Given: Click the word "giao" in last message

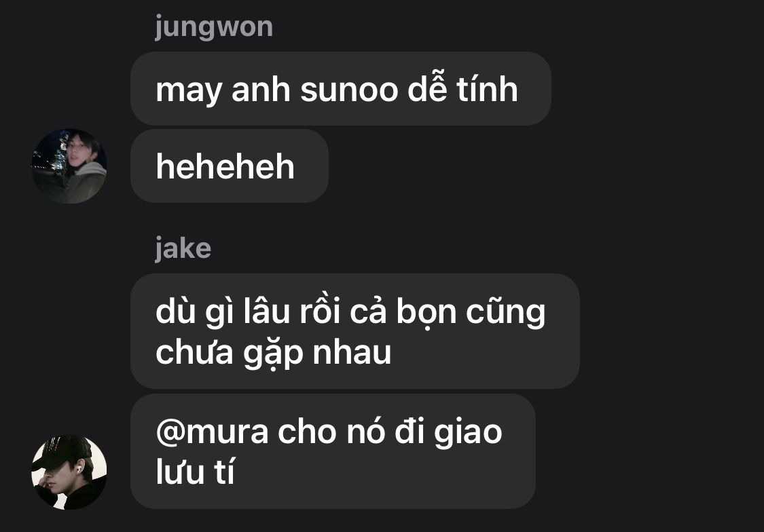Looking at the screenshot, I should (x=468, y=432).
